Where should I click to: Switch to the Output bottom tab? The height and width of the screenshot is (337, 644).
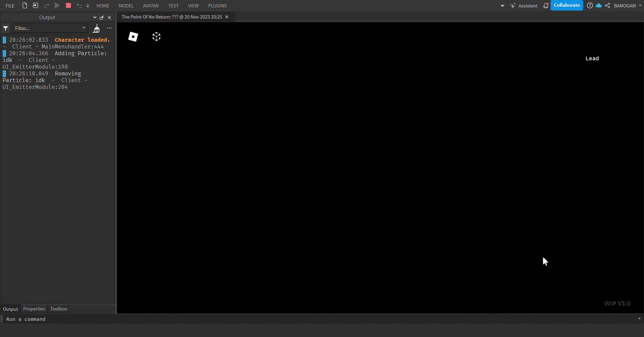pyautogui.click(x=10, y=309)
